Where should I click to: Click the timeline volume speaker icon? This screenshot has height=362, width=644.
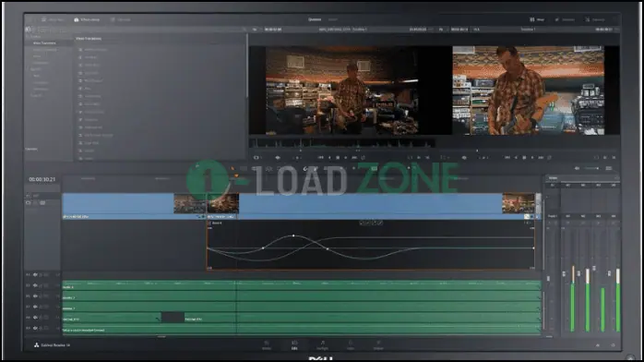click(577, 168)
